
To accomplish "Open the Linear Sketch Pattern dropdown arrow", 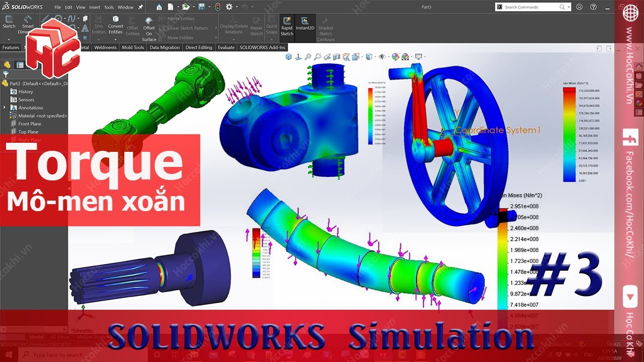I will 215,28.
